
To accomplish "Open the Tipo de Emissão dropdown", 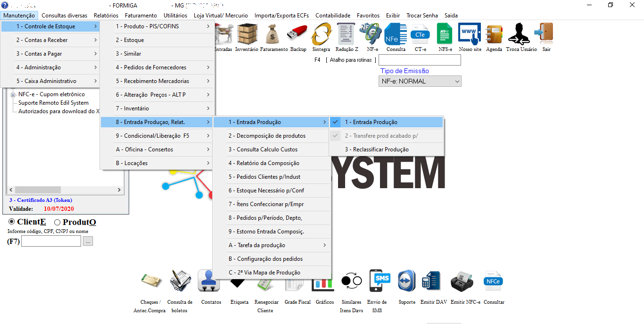I will coord(420,82).
